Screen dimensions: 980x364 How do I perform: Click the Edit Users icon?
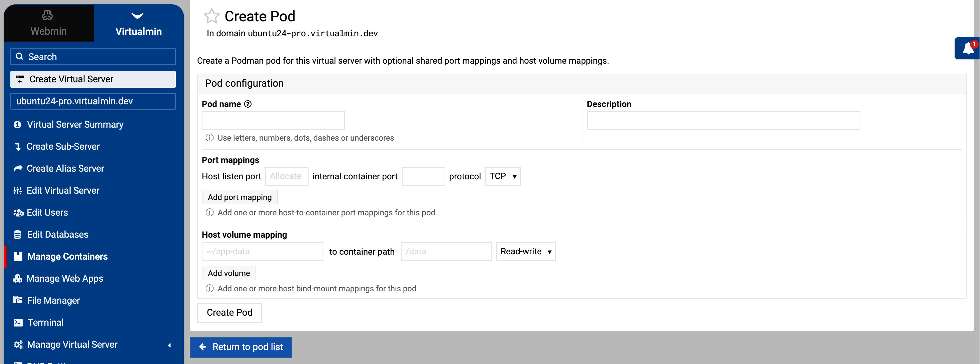(18, 213)
